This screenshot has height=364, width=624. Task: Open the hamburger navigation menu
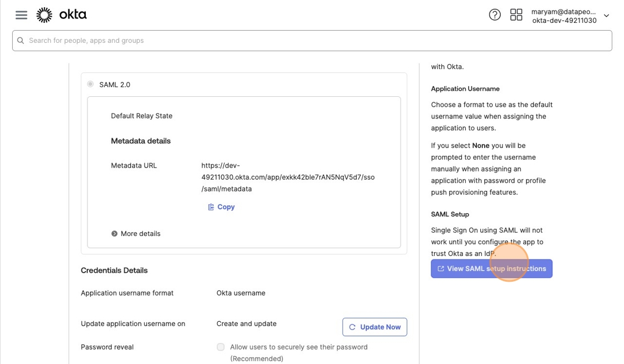(x=21, y=15)
